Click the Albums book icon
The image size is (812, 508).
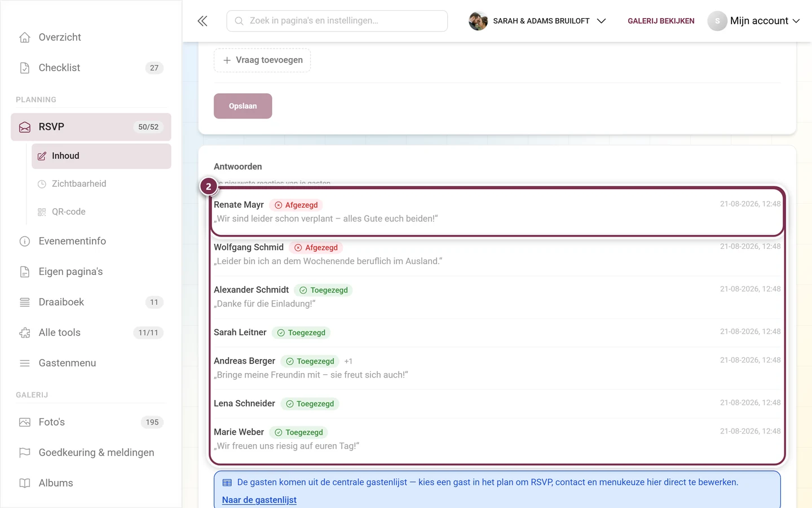point(25,483)
